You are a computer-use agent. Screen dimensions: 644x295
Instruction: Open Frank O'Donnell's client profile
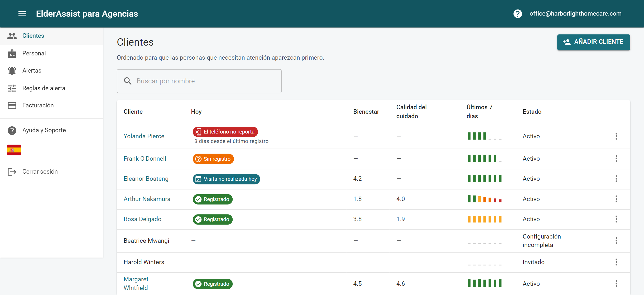(145, 159)
